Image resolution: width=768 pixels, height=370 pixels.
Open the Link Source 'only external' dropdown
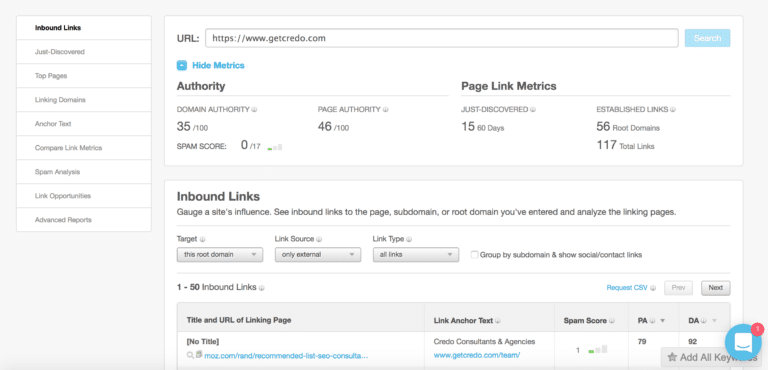(318, 255)
